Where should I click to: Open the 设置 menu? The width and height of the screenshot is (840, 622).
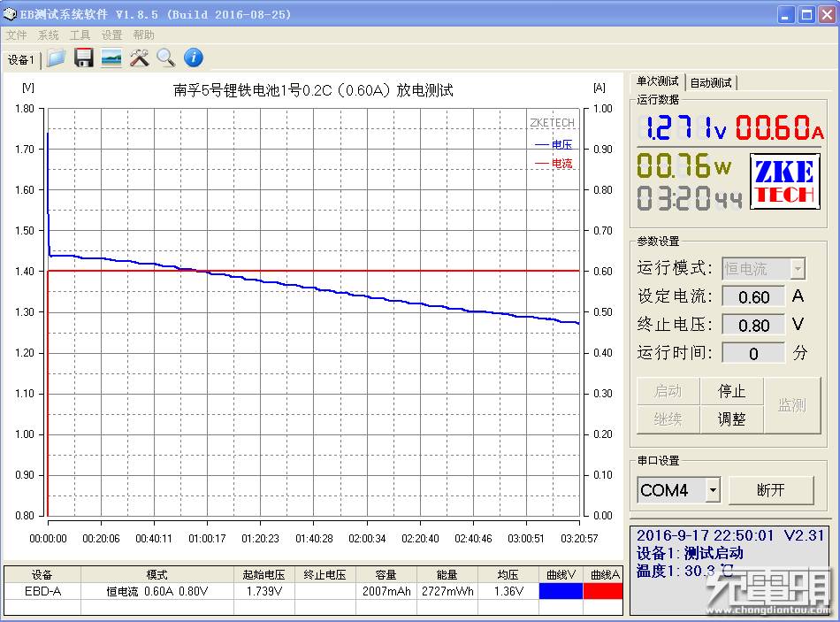tap(112, 35)
